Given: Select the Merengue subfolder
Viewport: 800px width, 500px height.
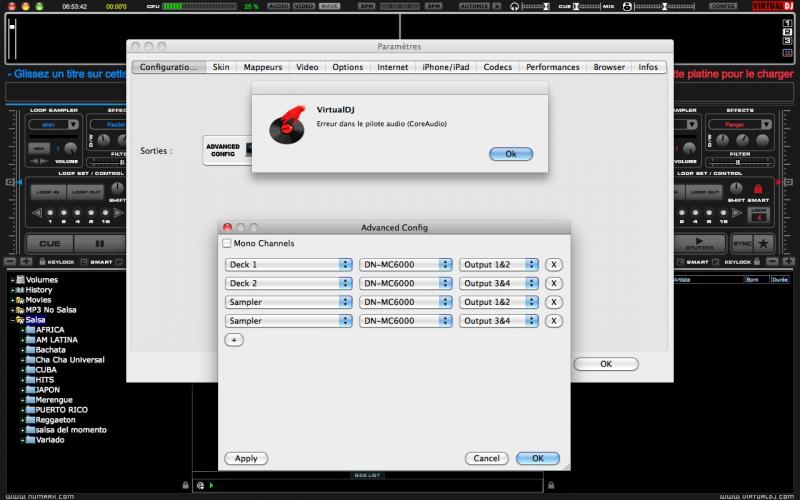Looking at the screenshot, I should [54, 400].
